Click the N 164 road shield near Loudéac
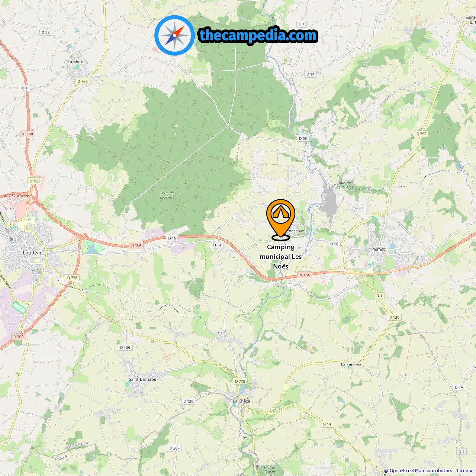Image resolution: width=476 pixels, height=476 pixels. coord(136,245)
